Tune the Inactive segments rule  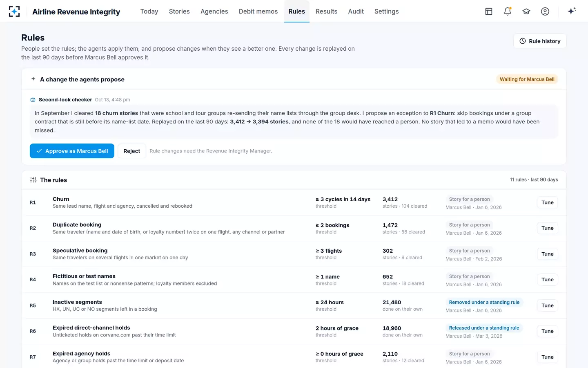click(548, 305)
